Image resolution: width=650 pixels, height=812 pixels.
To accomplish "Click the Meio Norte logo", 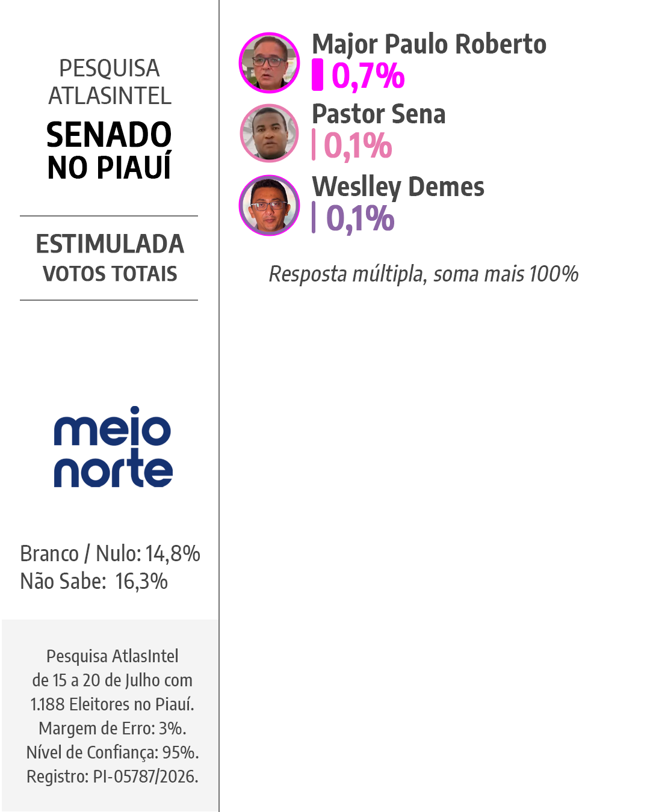I will (x=113, y=447).
